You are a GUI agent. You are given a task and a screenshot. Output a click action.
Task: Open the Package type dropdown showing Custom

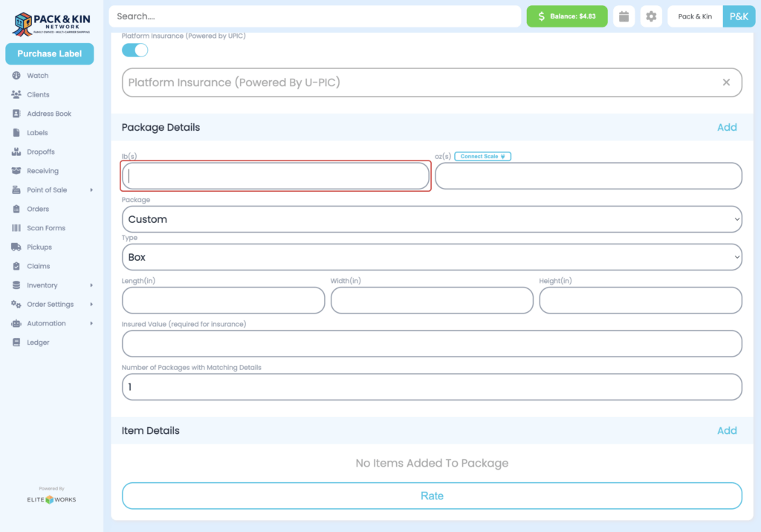coord(432,219)
